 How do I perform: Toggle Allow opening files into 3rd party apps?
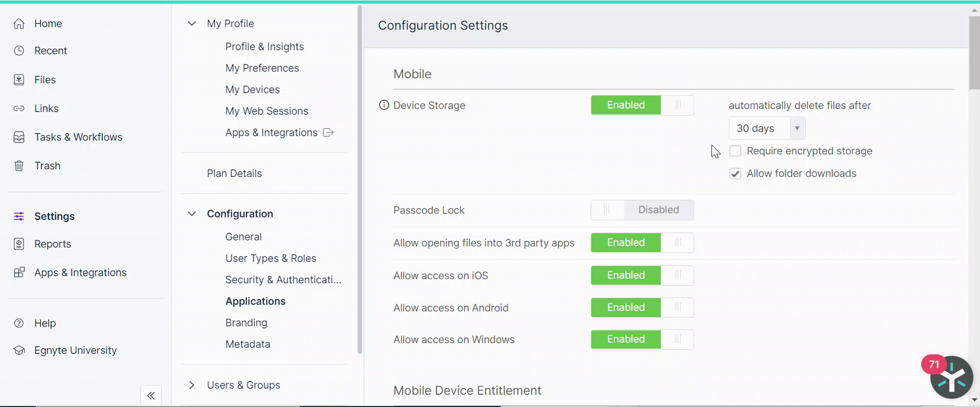[642, 243]
